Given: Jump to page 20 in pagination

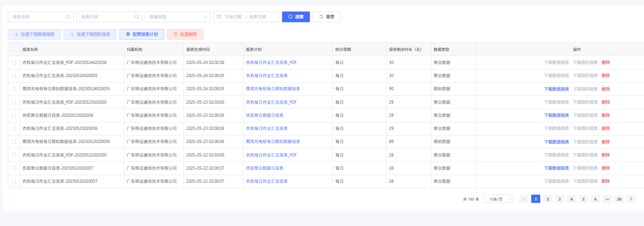Looking at the screenshot, I should (619, 199).
